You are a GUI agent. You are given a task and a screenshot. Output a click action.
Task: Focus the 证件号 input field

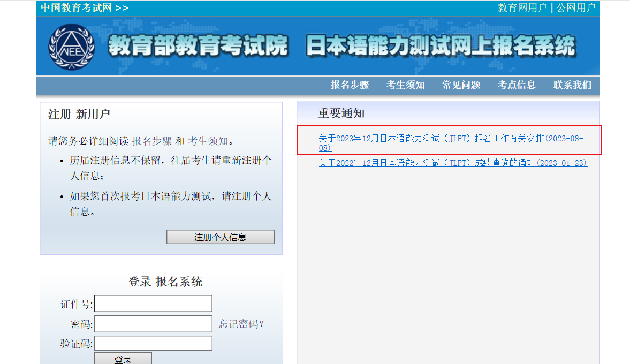pos(153,304)
